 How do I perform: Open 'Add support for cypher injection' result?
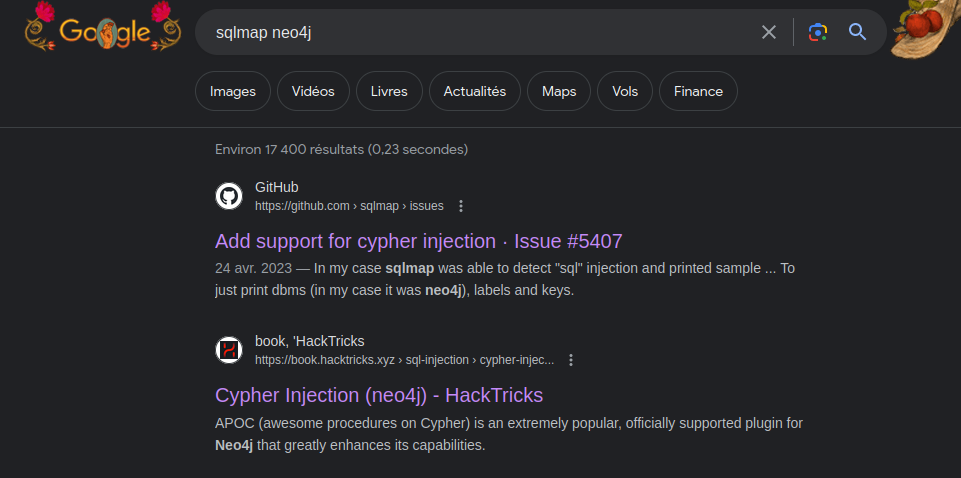coord(419,241)
